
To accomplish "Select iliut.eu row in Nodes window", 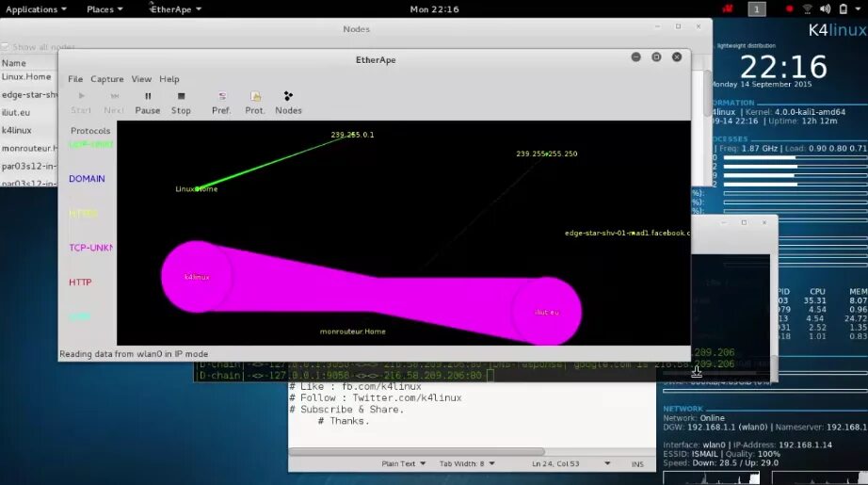I will [x=29, y=112].
